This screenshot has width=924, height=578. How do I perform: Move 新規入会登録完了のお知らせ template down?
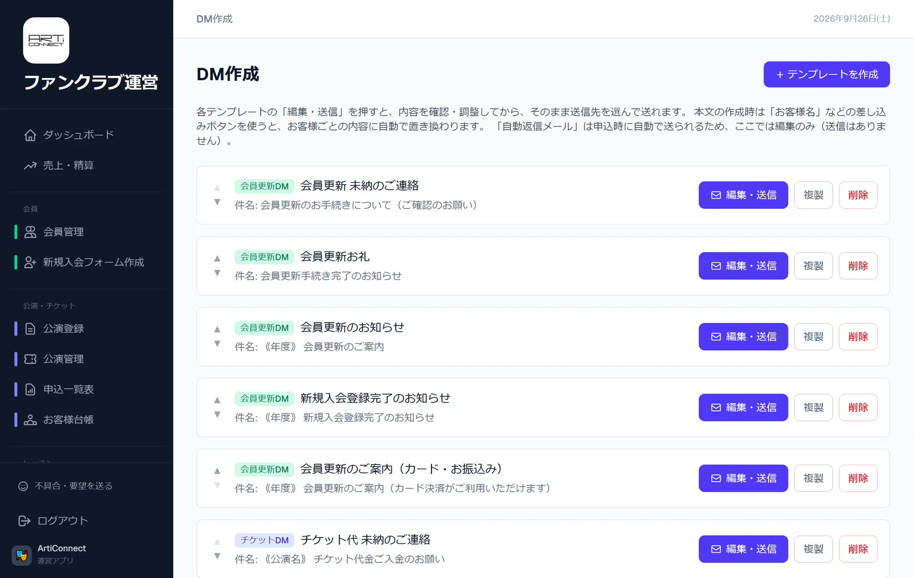pos(217,414)
